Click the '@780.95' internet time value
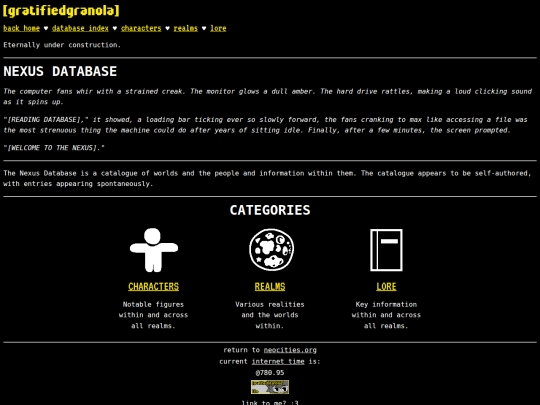This screenshot has height=405, width=540. (270, 373)
